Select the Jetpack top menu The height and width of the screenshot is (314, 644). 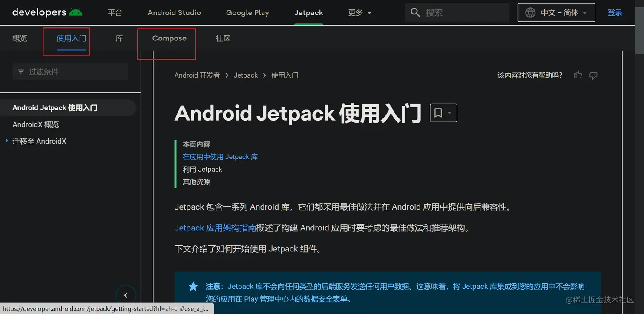(x=309, y=13)
